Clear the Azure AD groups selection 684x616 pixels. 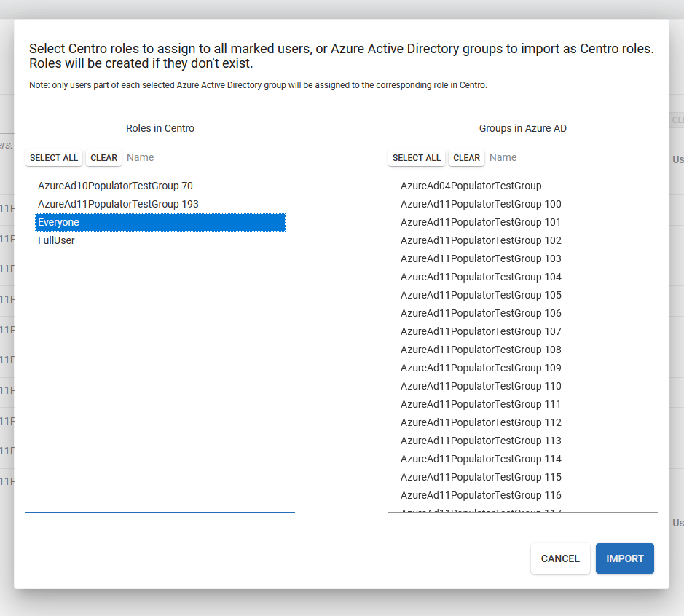click(x=466, y=158)
